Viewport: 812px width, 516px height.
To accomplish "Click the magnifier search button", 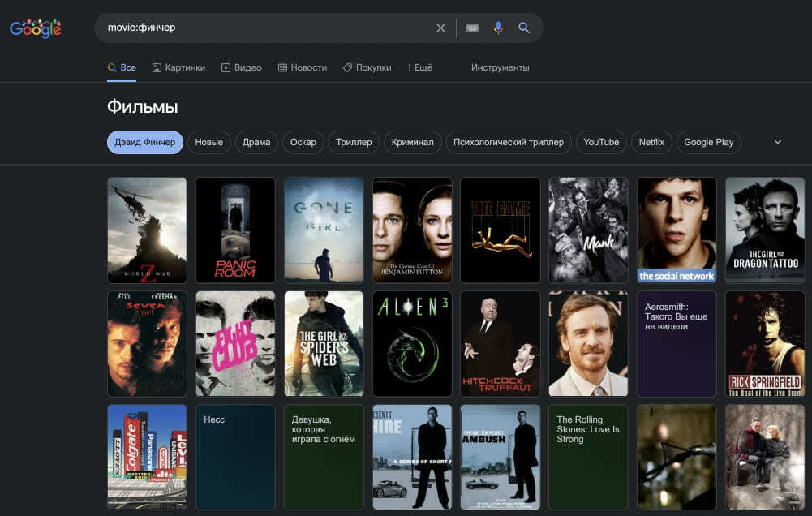I will 524,28.
